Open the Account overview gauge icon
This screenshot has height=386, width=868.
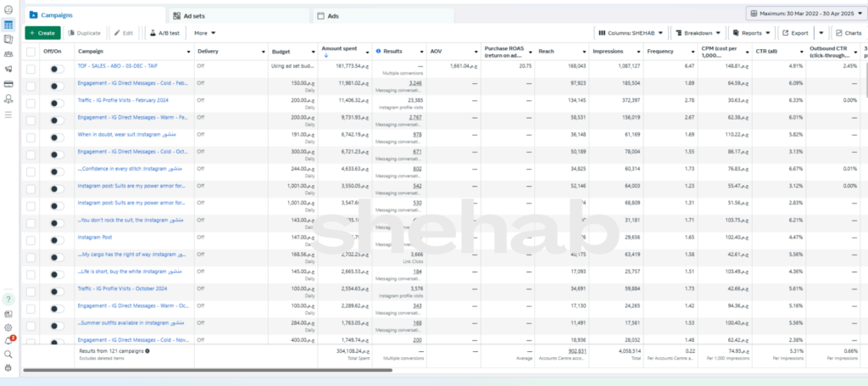point(8,9)
